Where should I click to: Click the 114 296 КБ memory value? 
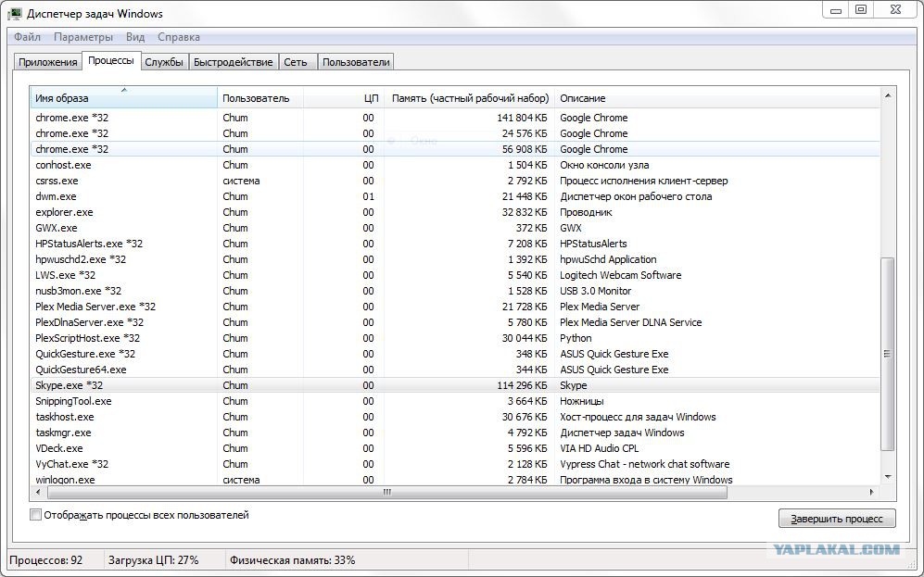click(x=522, y=385)
